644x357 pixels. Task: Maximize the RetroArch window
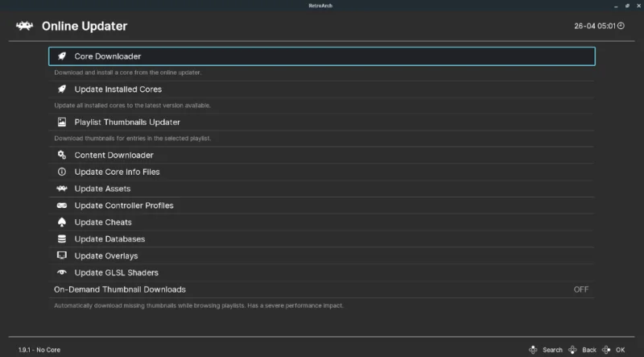click(627, 6)
